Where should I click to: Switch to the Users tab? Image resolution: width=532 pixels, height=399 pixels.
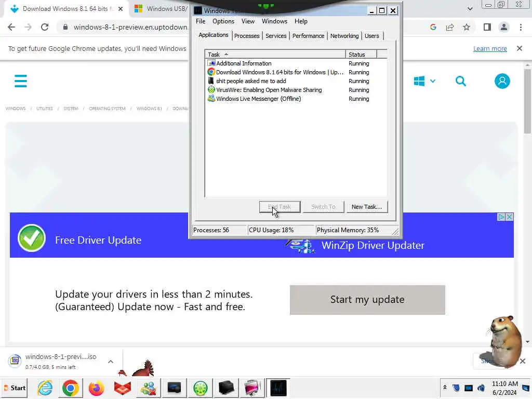click(x=372, y=36)
